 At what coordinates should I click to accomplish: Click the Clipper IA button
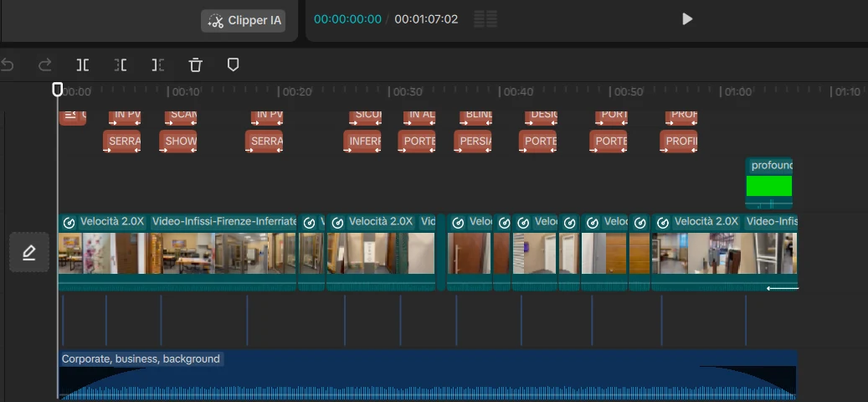coord(243,21)
